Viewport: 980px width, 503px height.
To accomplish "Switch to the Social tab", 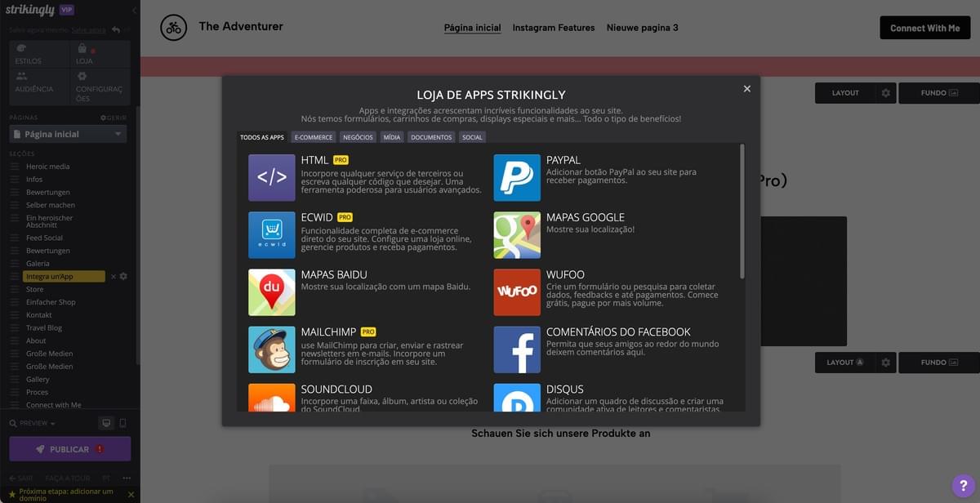I will pyautogui.click(x=472, y=137).
